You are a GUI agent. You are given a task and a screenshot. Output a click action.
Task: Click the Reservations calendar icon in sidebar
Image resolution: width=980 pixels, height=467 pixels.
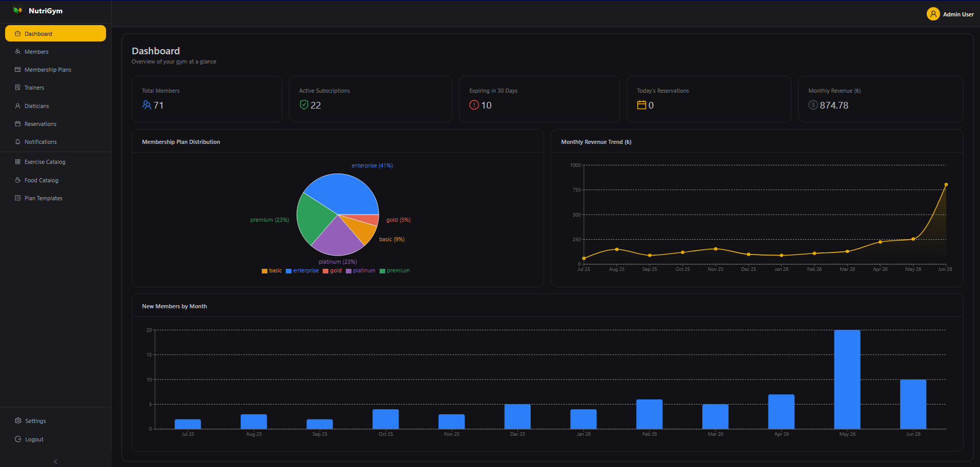(18, 124)
